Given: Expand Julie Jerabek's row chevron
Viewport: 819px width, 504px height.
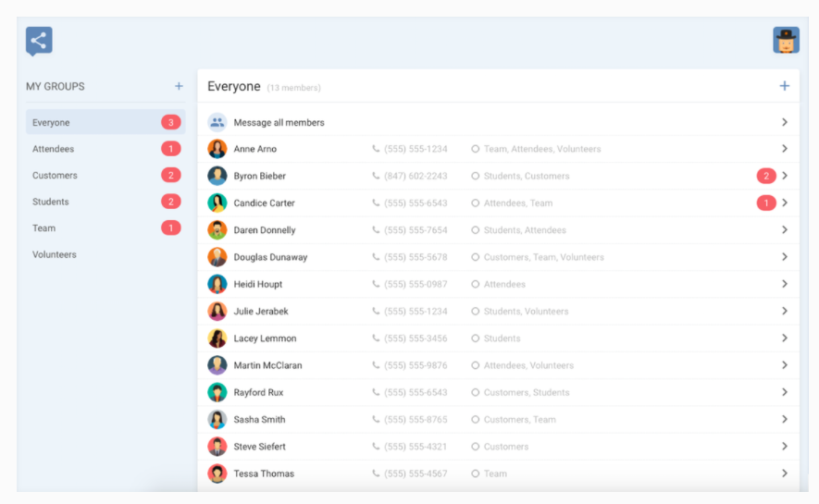Looking at the screenshot, I should coord(785,312).
